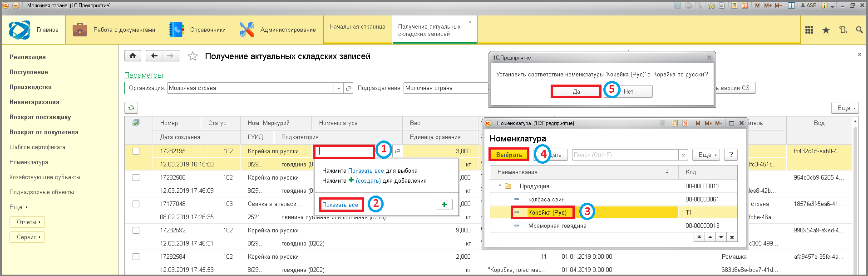
Task: Select the Корейка (Рус) row
Action: click(613, 212)
